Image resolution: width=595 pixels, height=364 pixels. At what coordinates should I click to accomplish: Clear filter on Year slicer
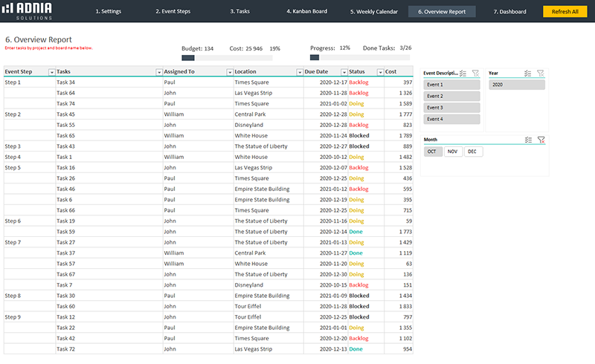[x=541, y=74]
